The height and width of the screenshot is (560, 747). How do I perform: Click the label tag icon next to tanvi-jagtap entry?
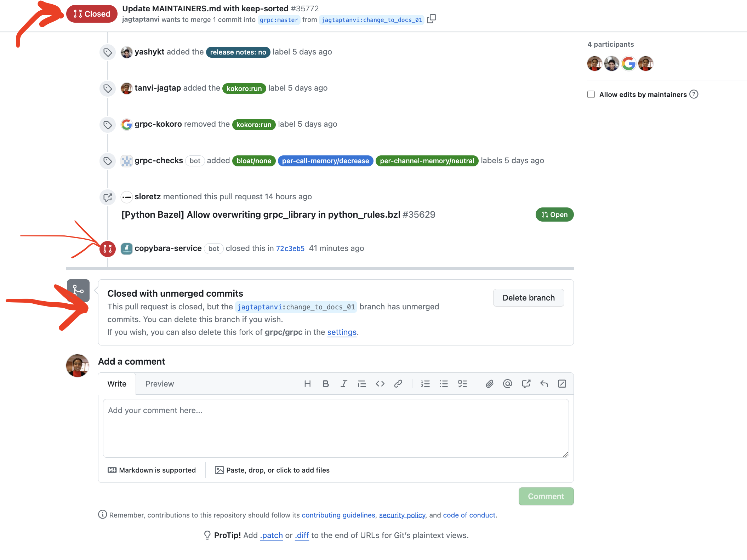pyautogui.click(x=108, y=88)
